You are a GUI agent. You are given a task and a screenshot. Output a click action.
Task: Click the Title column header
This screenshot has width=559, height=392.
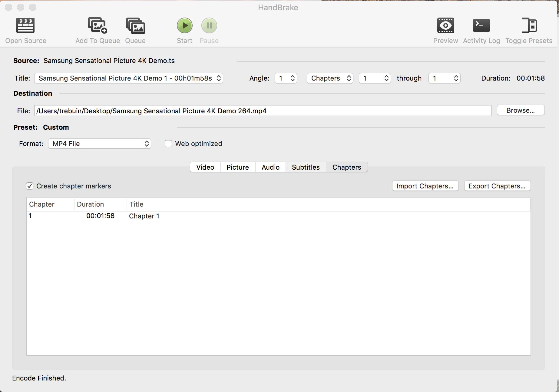(329, 204)
